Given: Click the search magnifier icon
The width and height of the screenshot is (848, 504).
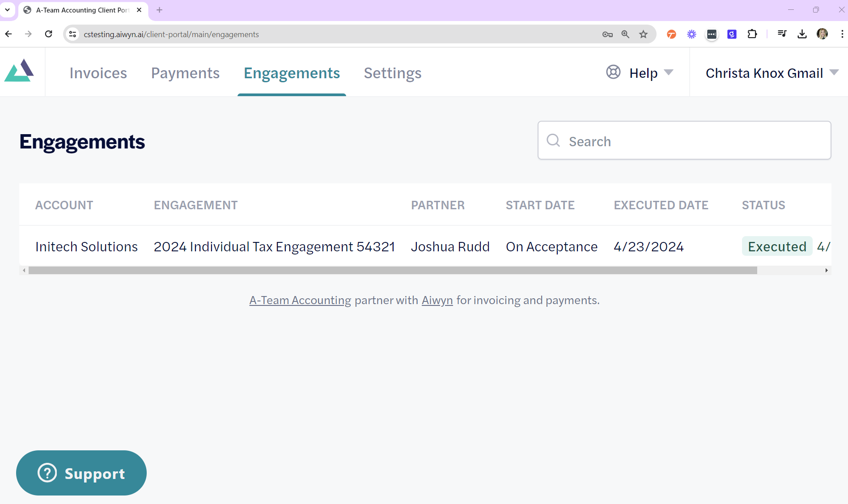Looking at the screenshot, I should 553,140.
